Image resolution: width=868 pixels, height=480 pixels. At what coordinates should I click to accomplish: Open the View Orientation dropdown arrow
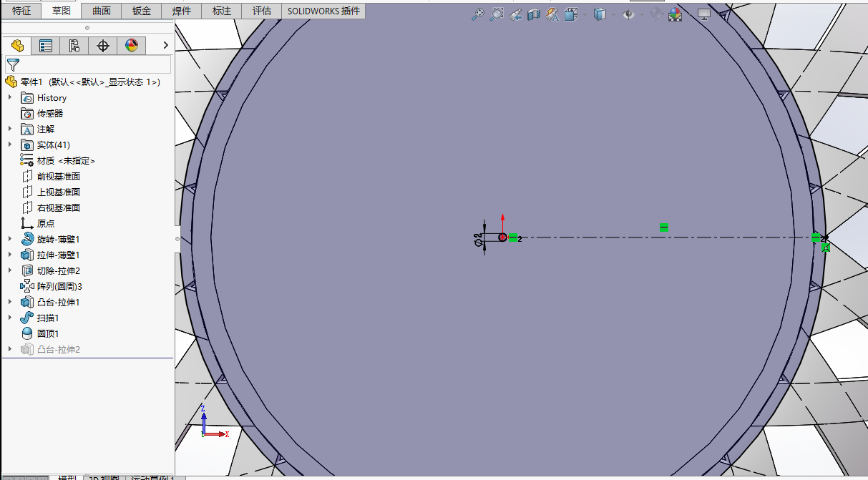click(584, 14)
